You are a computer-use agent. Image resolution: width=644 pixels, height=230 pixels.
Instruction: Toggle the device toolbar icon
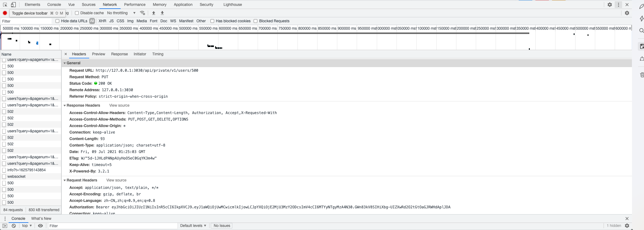13,5
